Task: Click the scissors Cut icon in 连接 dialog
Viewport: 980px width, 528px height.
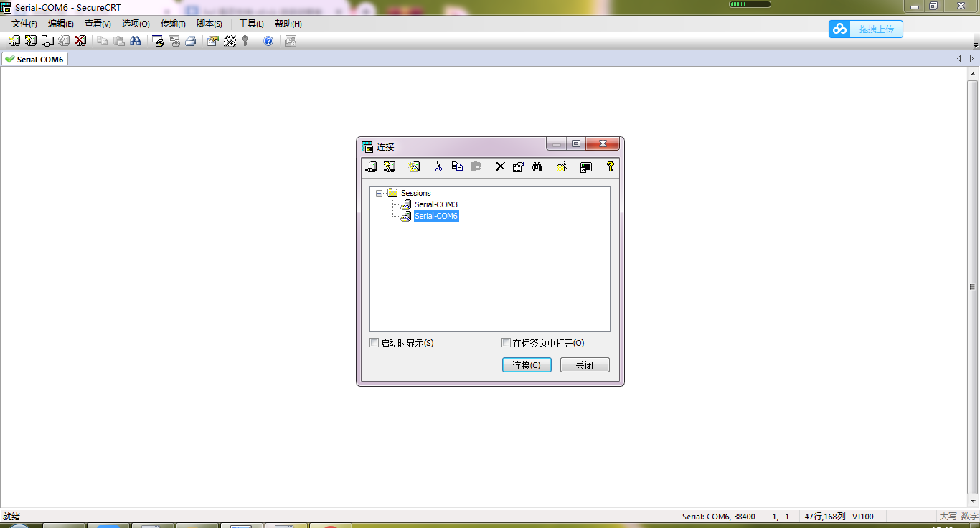Action: tap(438, 166)
